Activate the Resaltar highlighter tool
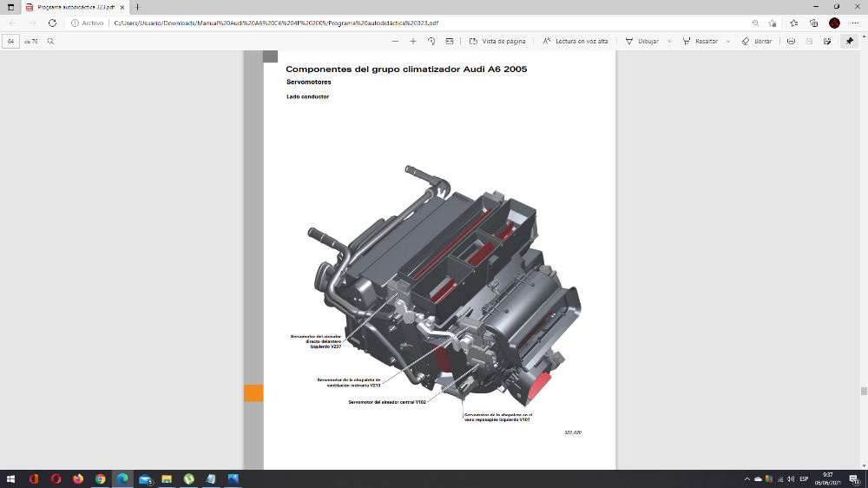Viewport: 868px width, 488px height. pyautogui.click(x=700, y=41)
